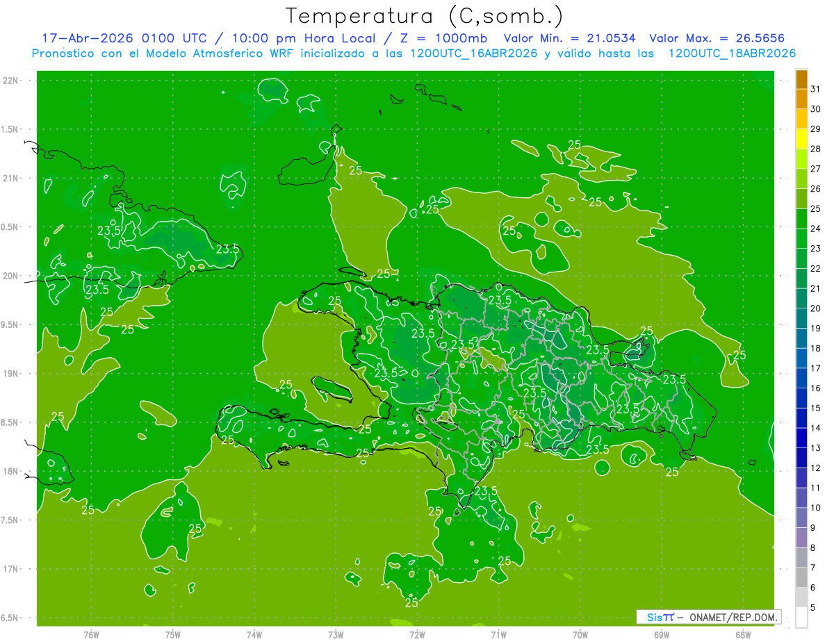Screen dimensions: 834x644
Task: Select the yellow 28 degree legend color
Action: tap(801, 139)
